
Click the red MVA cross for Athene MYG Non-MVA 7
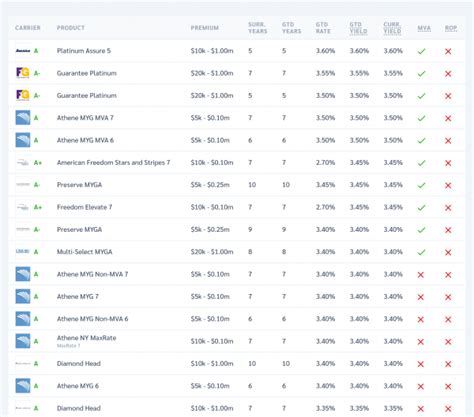[x=421, y=275]
